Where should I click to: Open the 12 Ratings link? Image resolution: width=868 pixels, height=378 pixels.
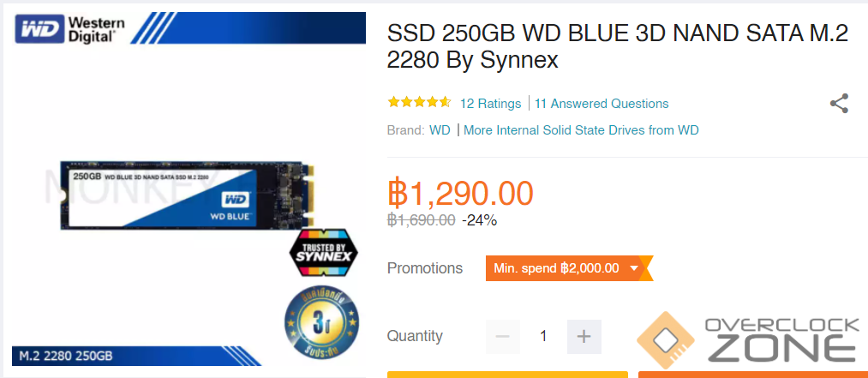490,104
